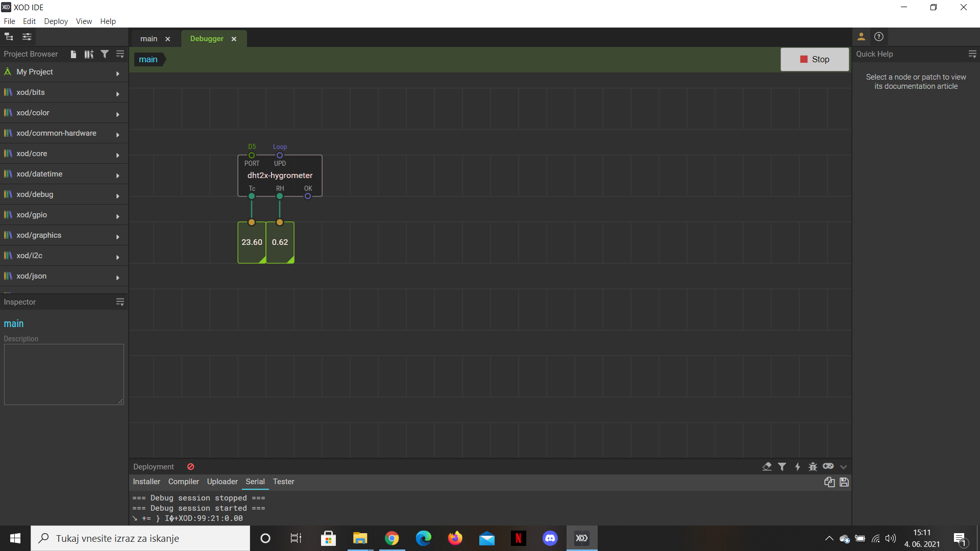
Task: Save the log with the floppy disk icon
Action: click(844, 482)
